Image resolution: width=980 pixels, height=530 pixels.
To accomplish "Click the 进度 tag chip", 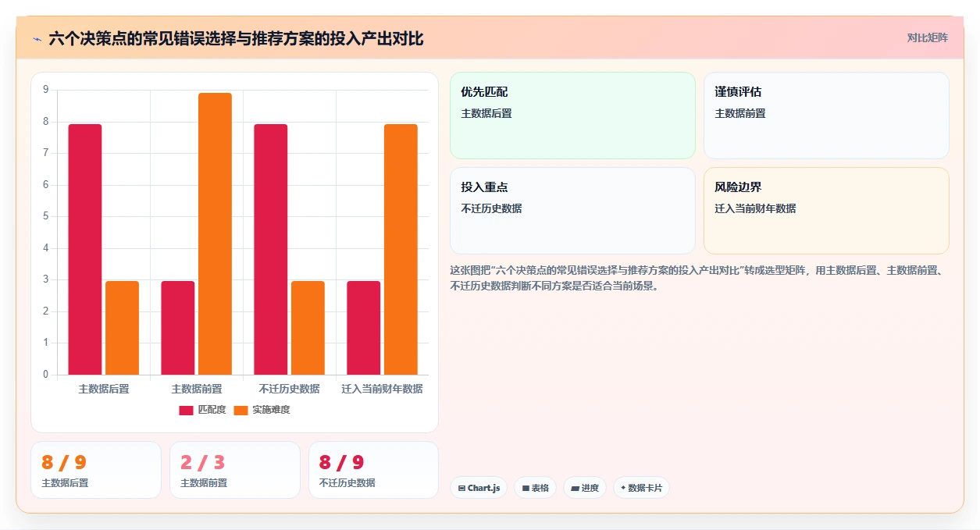I will pyautogui.click(x=585, y=488).
